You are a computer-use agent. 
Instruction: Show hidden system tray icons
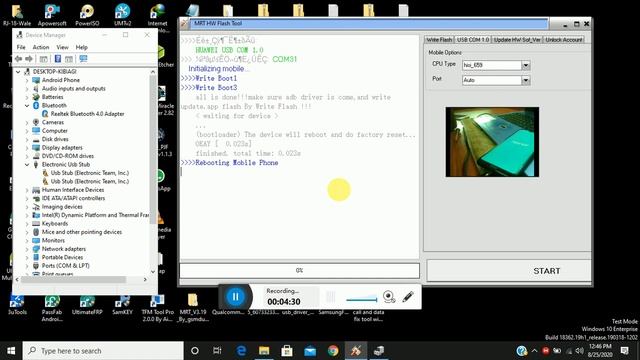click(x=534, y=351)
